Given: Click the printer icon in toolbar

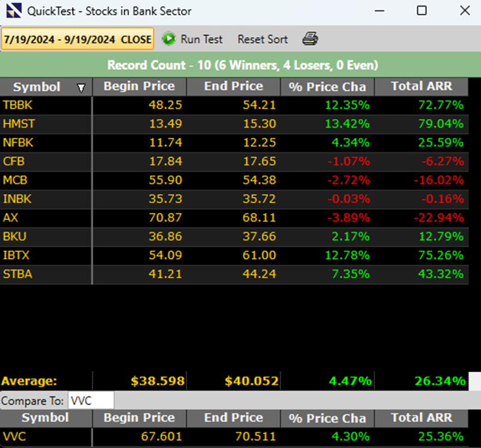Looking at the screenshot, I should (x=310, y=39).
